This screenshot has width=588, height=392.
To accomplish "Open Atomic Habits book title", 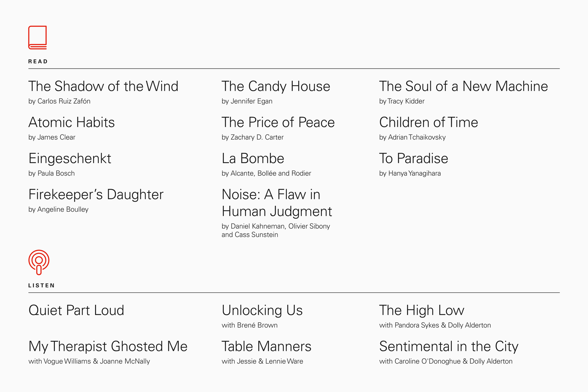I will point(72,122).
